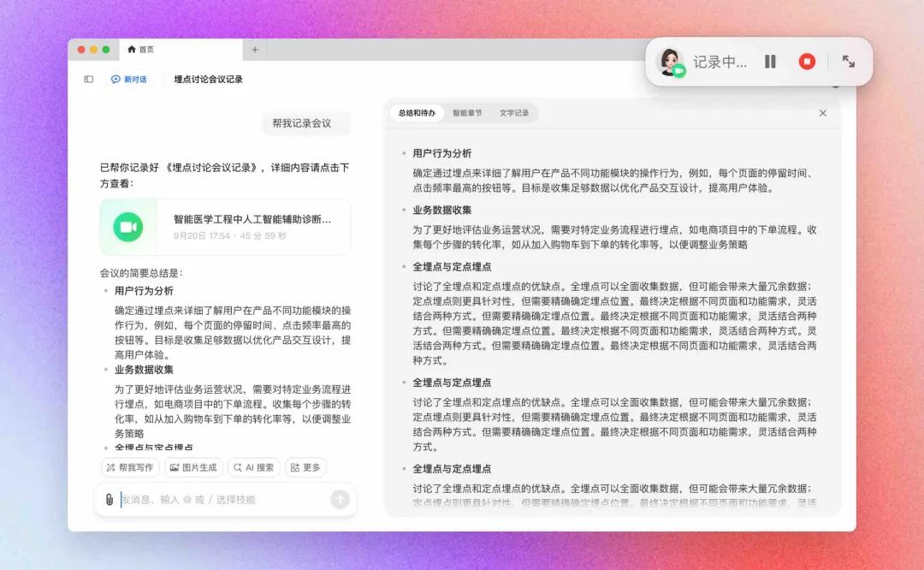Click the home icon in the tab

point(132,50)
